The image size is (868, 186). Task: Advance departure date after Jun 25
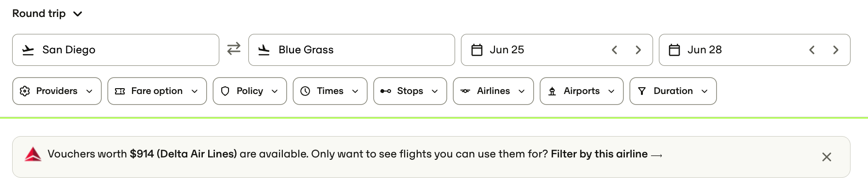point(638,50)
